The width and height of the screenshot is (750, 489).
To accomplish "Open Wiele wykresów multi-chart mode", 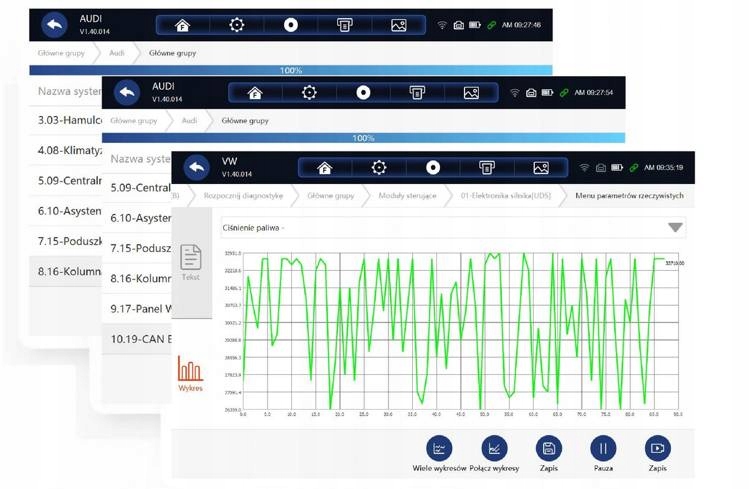I will click(439, 454).
